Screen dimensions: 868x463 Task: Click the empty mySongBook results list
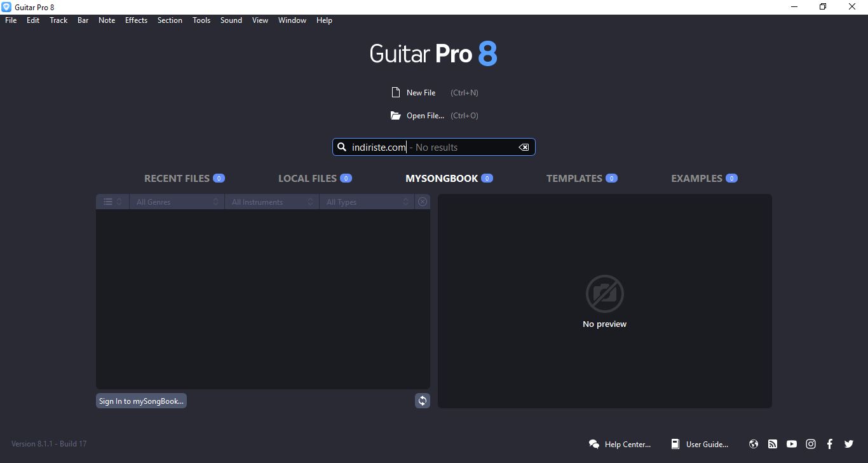(x=263, y=299)
